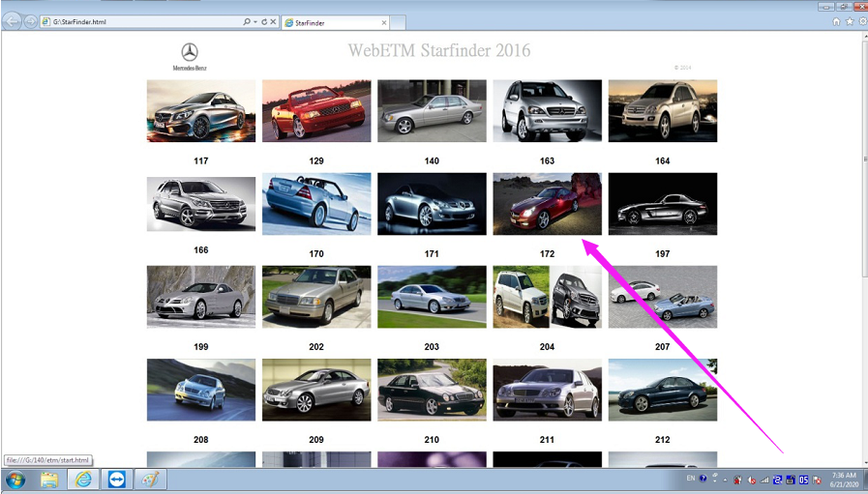The height and width of the screenshot is (494, 868).
Task: Open the model 211 sedan thumbnail
Action: [x=547, y=390]
